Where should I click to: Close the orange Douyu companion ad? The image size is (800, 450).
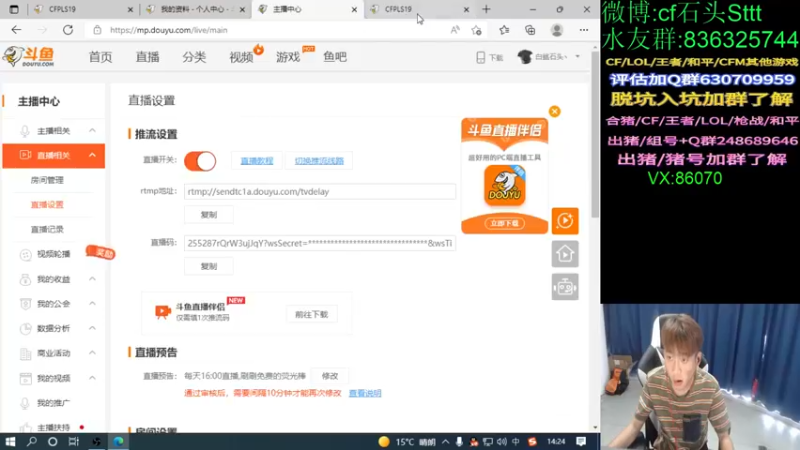pyautogui.click(x=555, y=111)
